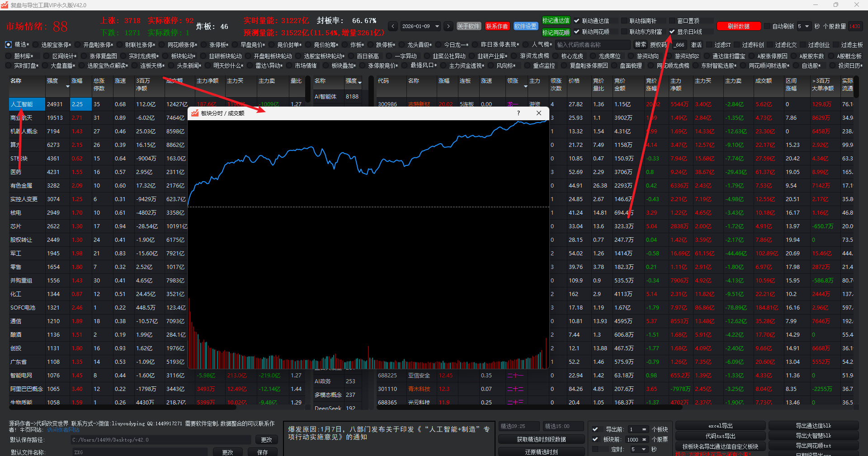Image resolution: width=868 pixels, height=456 pixels.
Task: Enable the 窗口置顶 checkbox
Action: [x=672, y=21]
